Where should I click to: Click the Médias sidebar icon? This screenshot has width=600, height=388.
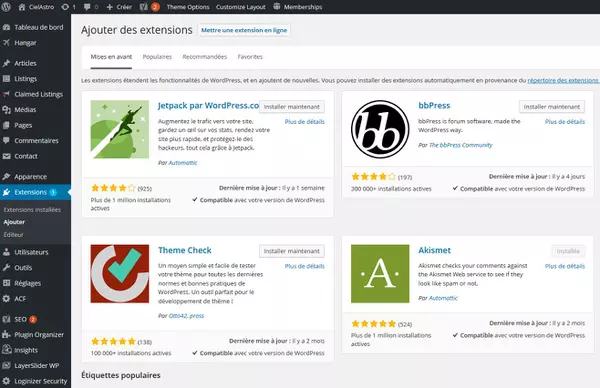click(x=6, y=110)
